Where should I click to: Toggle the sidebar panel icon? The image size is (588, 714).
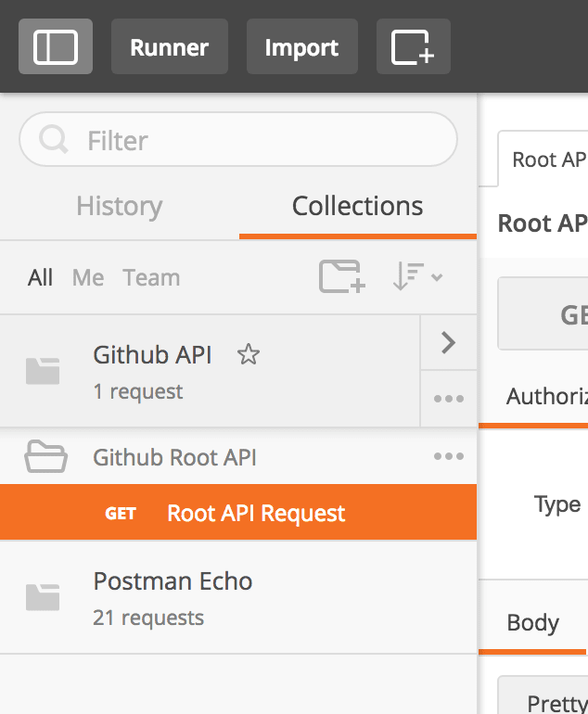pyautogui.click(x=56, y=46)
